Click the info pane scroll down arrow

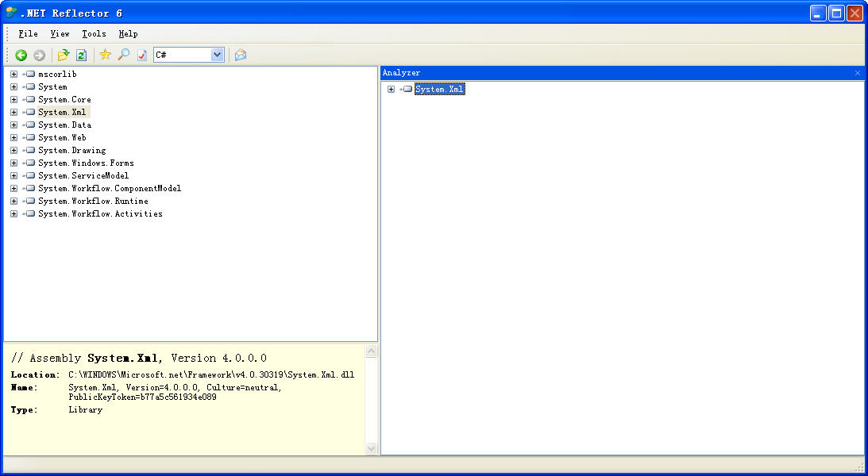371,448
